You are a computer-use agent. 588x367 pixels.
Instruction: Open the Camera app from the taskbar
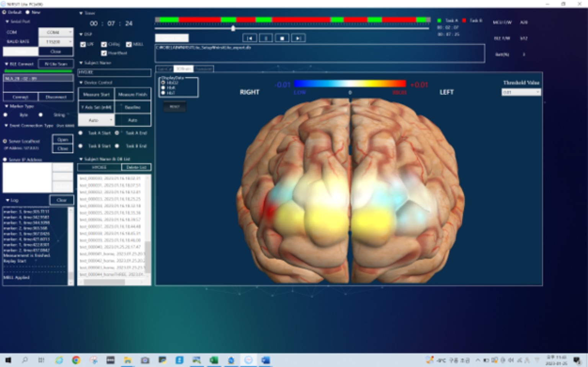(x=145, y=360)
